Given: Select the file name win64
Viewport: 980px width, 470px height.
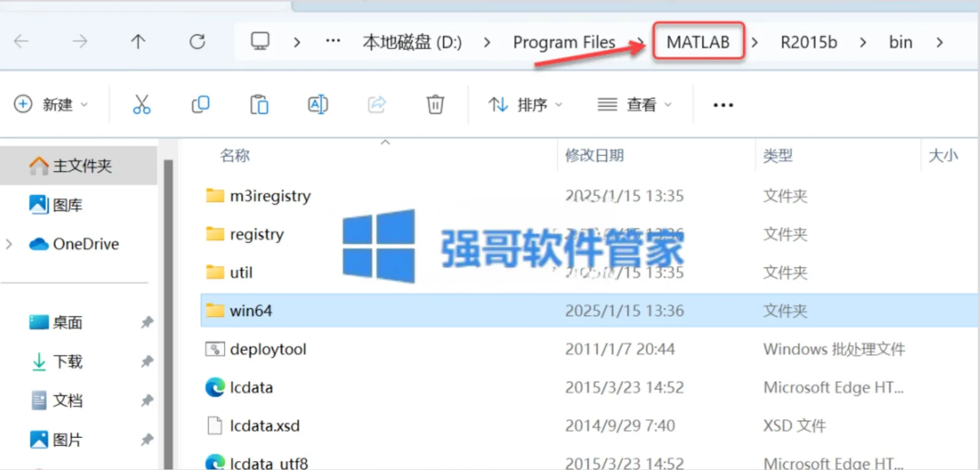Looking at the screenshot, I should [x=251, y=311].
